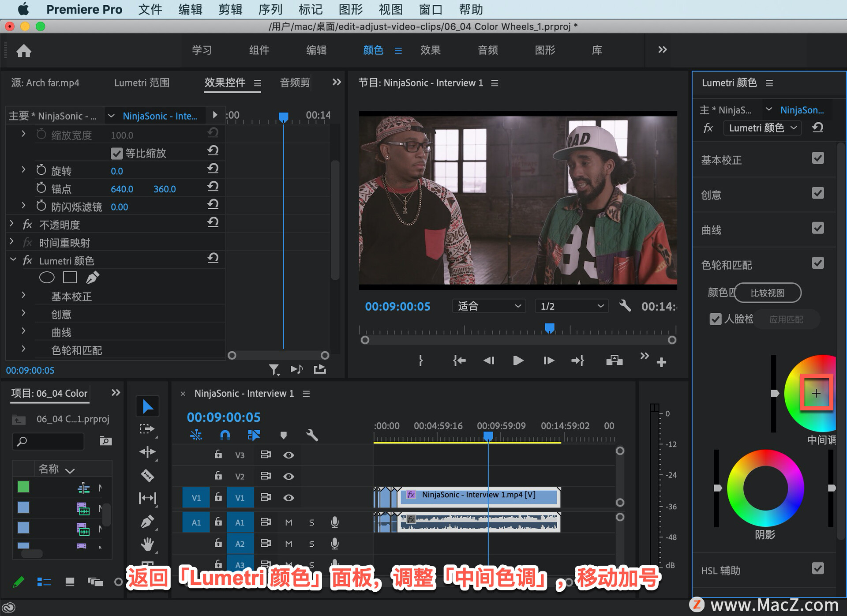The height and width of the screenshot is (616, 847).
Task: Reset the Lumetri 颜色 effect in right panel
Action: [817, 128]
